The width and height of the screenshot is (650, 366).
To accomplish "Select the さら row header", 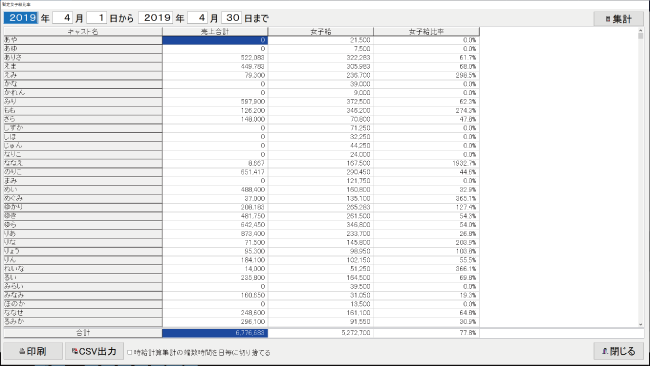I will [x=83, y=119].
